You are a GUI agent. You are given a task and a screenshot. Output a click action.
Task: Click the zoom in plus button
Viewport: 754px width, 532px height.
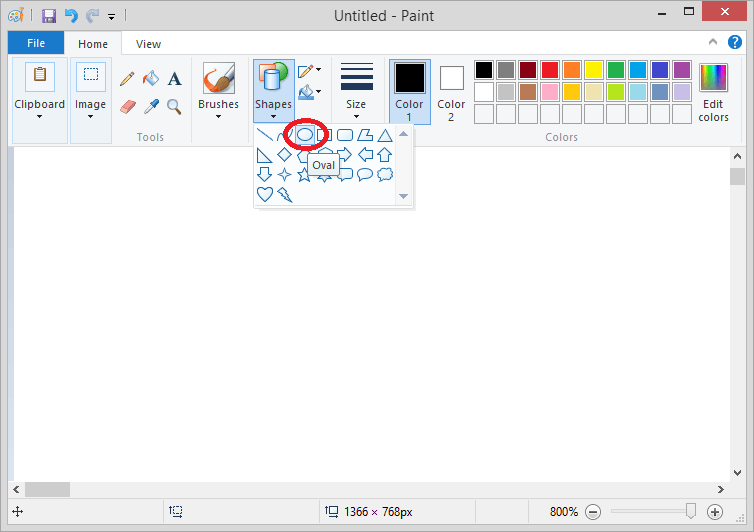click(715, 512)
